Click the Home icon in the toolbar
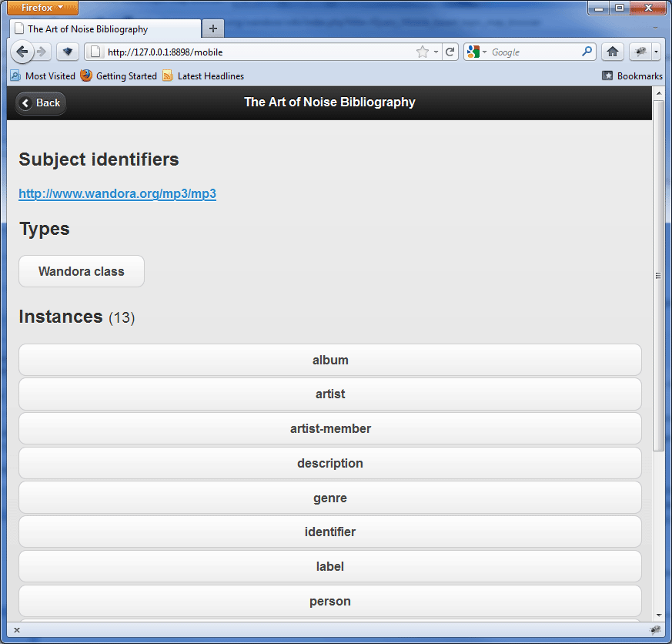 (x=612, y=52)
